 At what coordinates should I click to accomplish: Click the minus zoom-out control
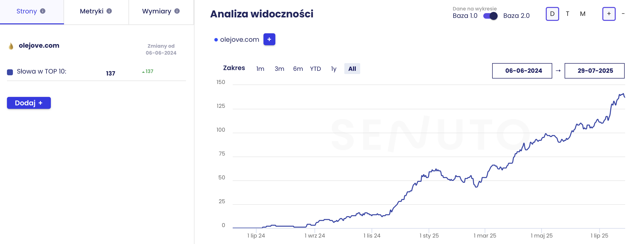pos(623,14)
